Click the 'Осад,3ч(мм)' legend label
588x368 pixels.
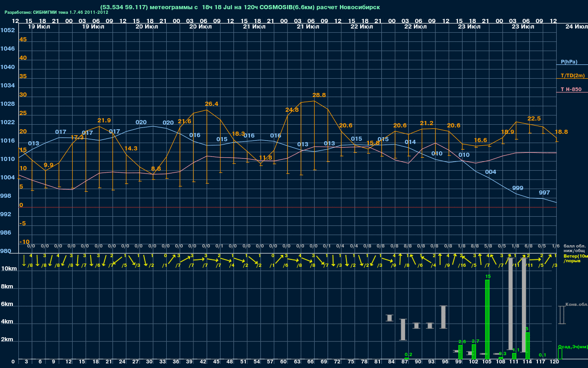[573, 346]
